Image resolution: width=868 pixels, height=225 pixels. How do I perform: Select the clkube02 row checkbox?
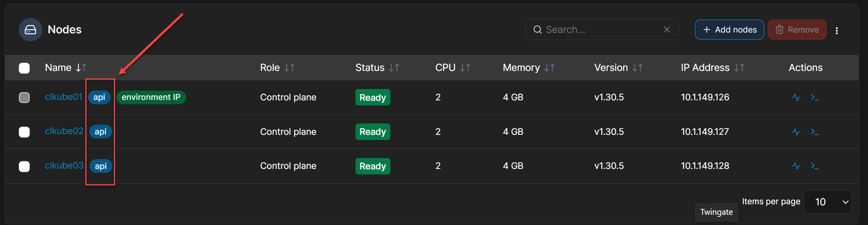24,132
